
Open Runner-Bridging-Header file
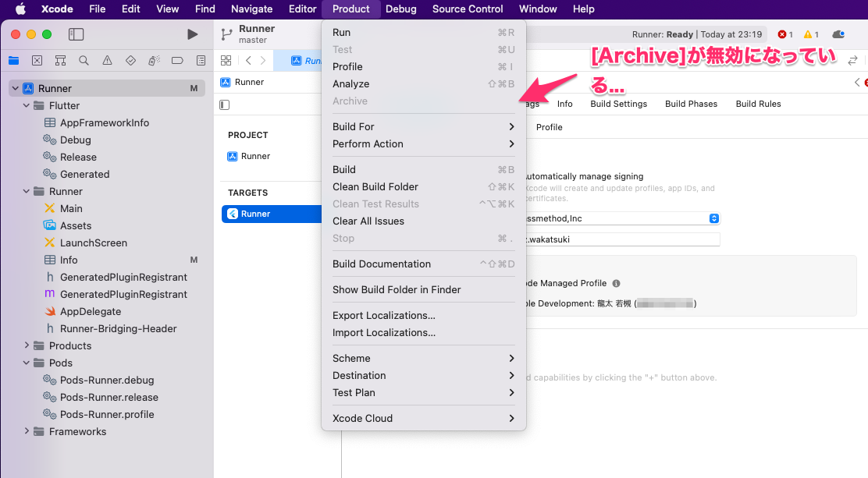coord(119,328)
